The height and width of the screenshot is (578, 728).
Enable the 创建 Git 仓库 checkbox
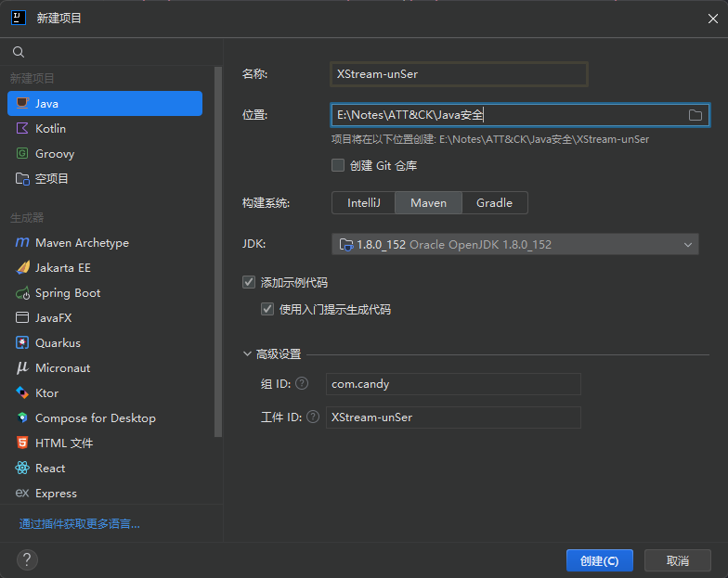coord(338,165)
